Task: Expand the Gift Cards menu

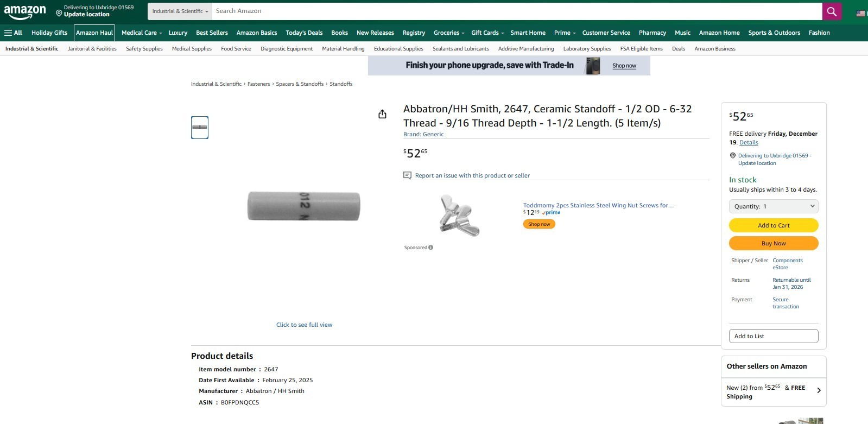Action: click(487, 33)
